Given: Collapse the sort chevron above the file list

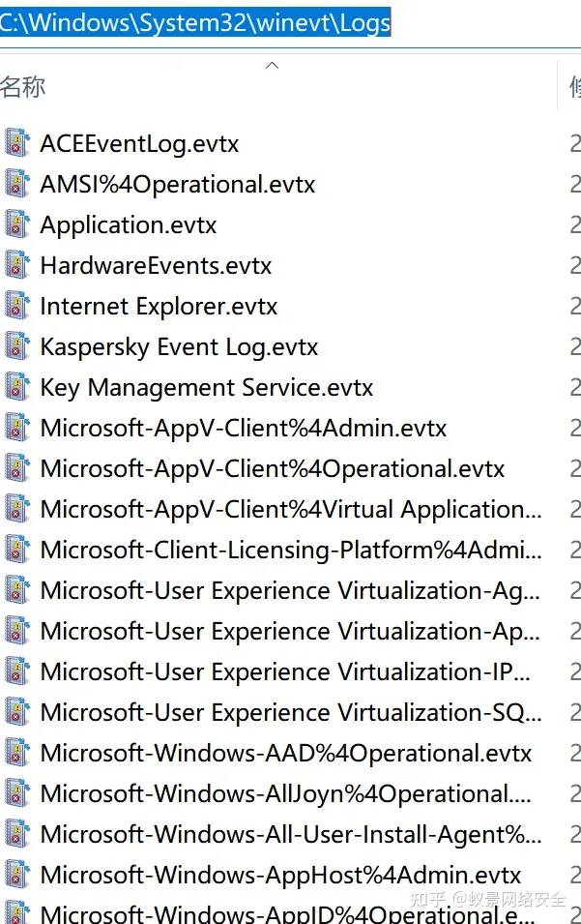Looking at the screenshot, I should (272, 65).
